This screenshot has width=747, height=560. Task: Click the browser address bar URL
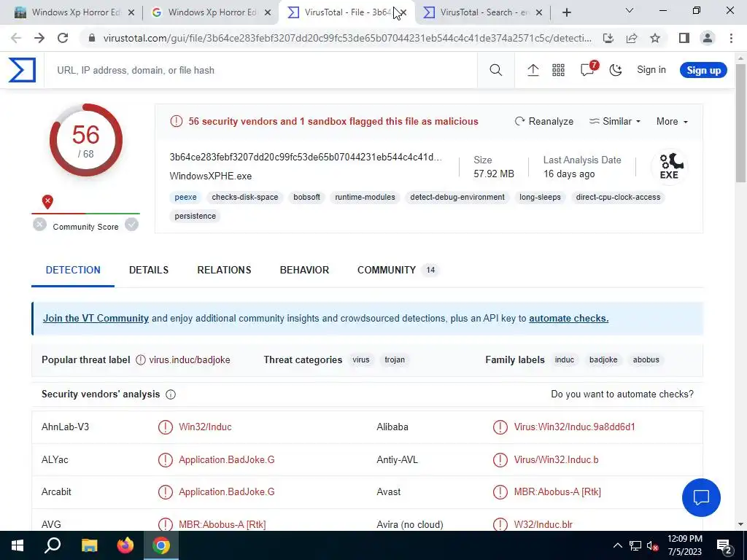click(347, 38)
